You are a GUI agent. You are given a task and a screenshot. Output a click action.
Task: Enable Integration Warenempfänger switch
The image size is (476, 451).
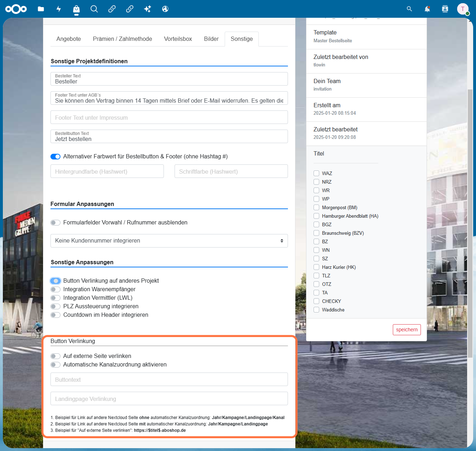tap(55, 289)
